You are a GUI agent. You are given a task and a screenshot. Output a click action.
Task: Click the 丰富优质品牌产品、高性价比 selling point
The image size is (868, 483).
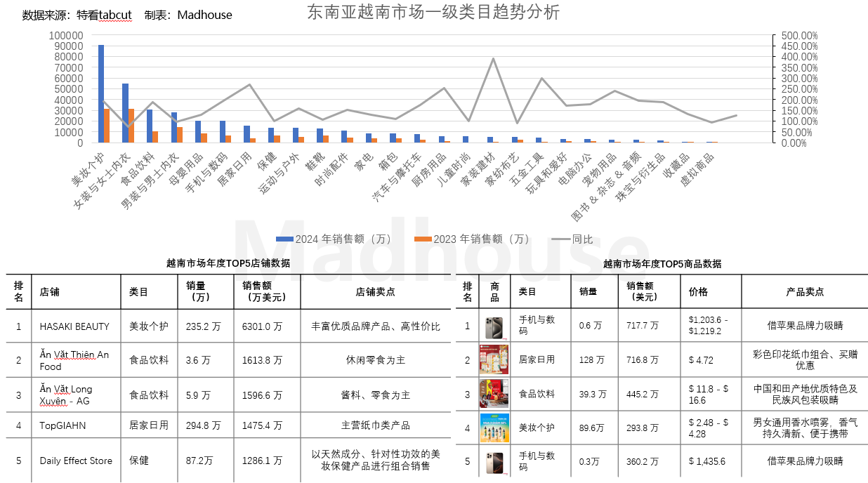tap(376, 326)
